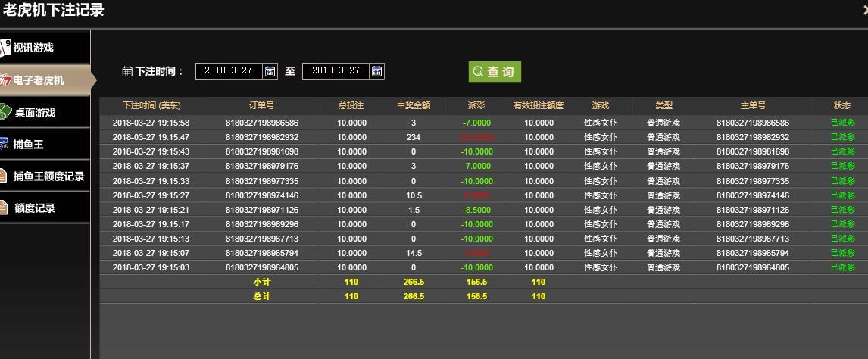Click the 额度记录 document icon
868x359 pixels.
pos(5,208)
